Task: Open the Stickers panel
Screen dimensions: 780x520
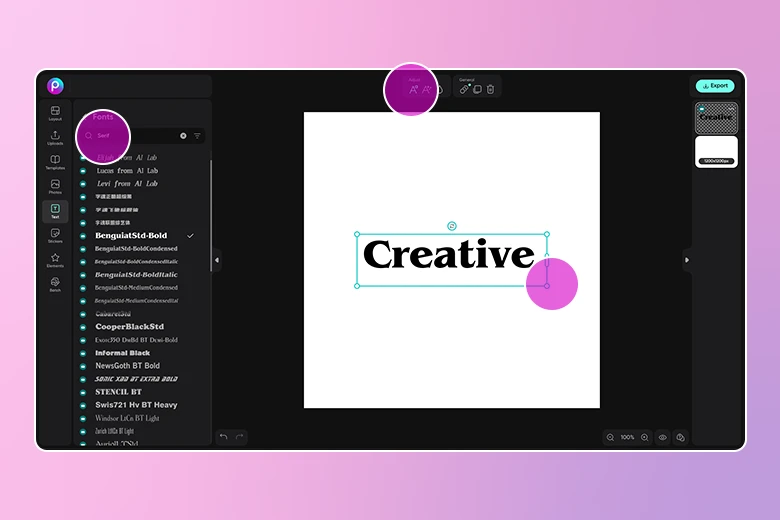Action: point(55,235)
